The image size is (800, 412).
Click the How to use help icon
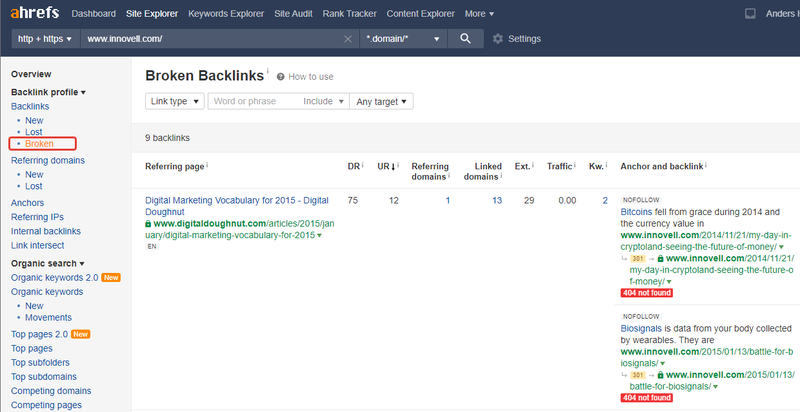[280, 77]
